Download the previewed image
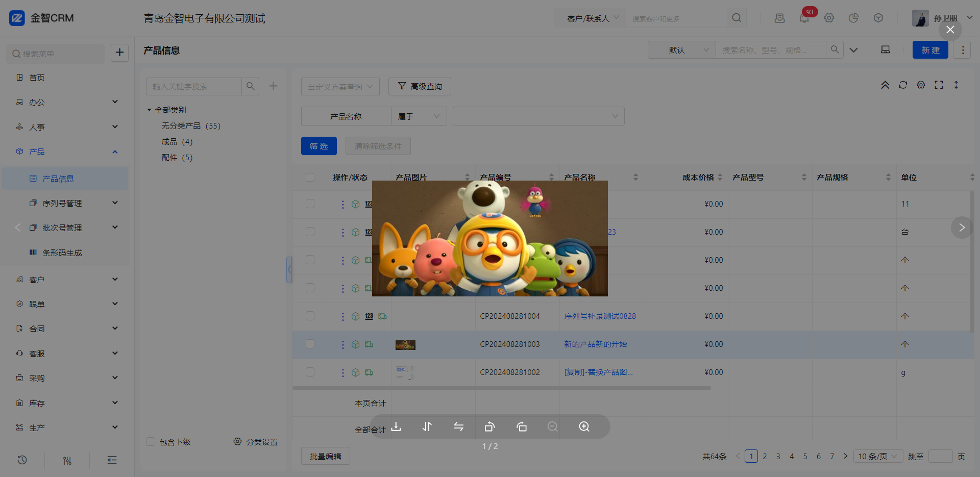The width and height of the screenshot is (980, 477). click(396, 426)
